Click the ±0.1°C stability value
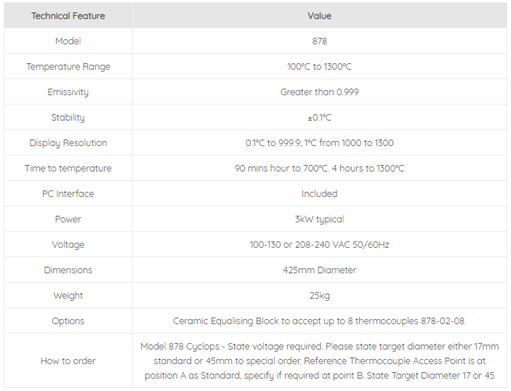511x391 pixels. 319,117
